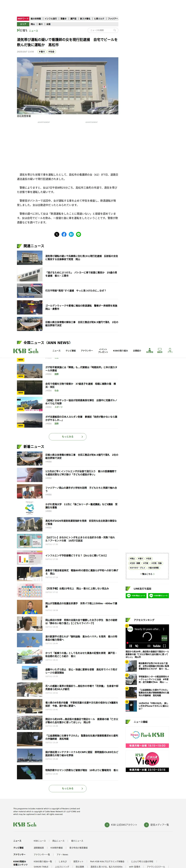Open thumbnail of 高松市2026年度財政運営指針 article

pyautogui.click(x=30, y=524)
